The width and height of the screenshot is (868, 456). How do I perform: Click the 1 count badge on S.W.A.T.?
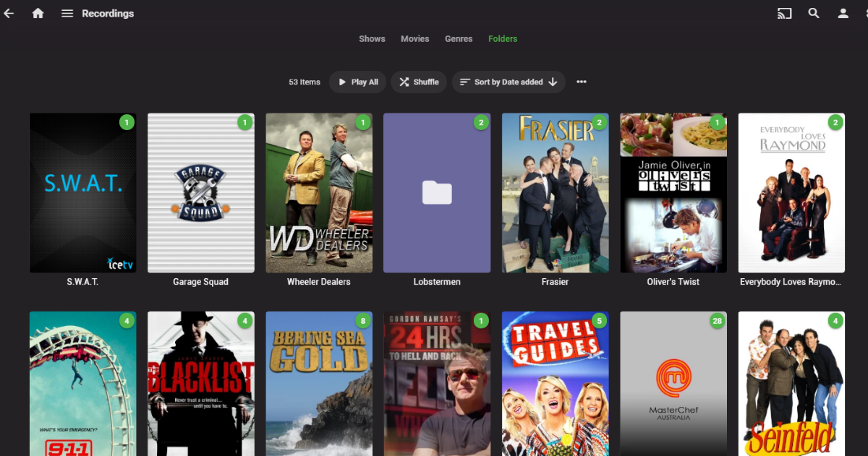pos(127,123)
